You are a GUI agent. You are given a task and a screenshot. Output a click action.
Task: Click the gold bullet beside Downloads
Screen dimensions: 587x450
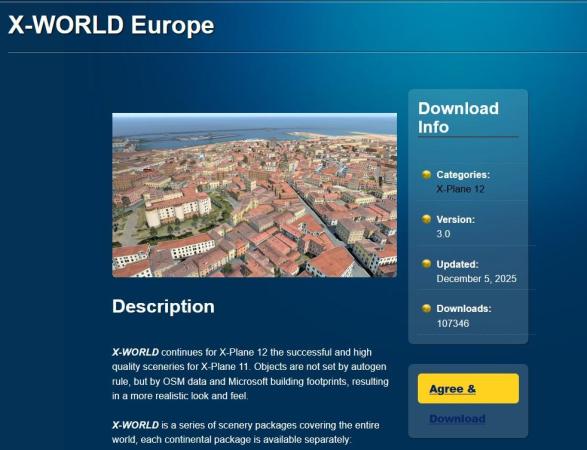426,308
